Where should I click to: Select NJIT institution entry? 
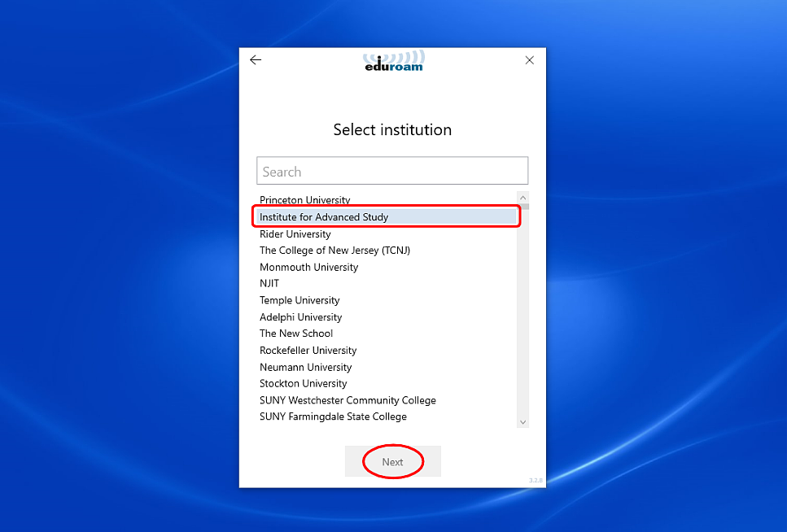click(x=269, y=284)
